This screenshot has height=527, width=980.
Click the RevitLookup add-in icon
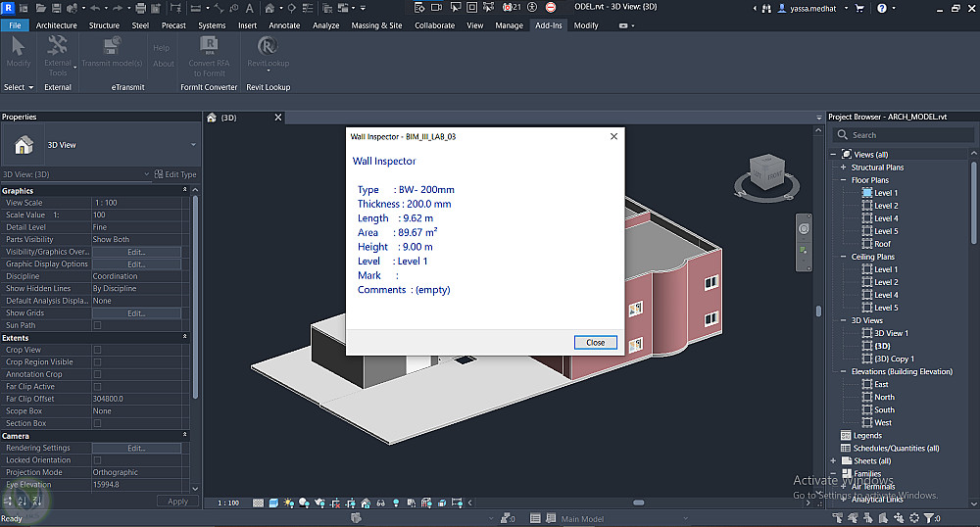point(268,47)
